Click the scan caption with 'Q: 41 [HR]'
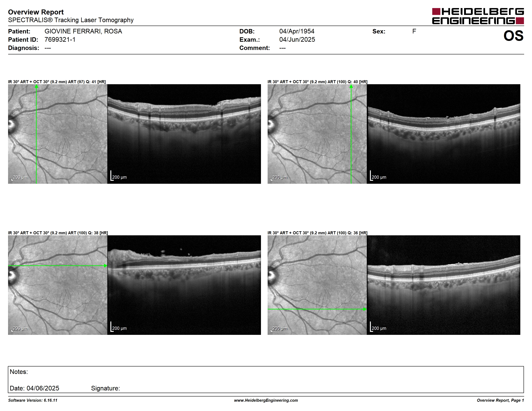The image size is (532, 411). coord(57,82)
